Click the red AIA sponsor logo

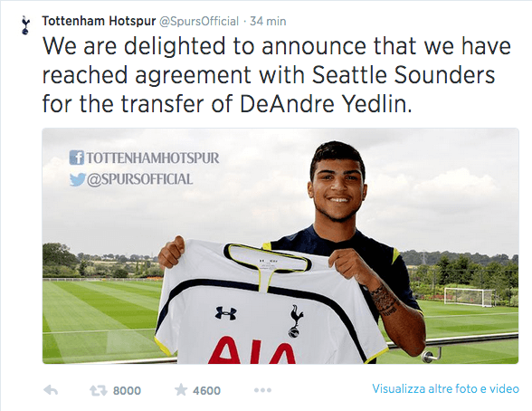252,349
